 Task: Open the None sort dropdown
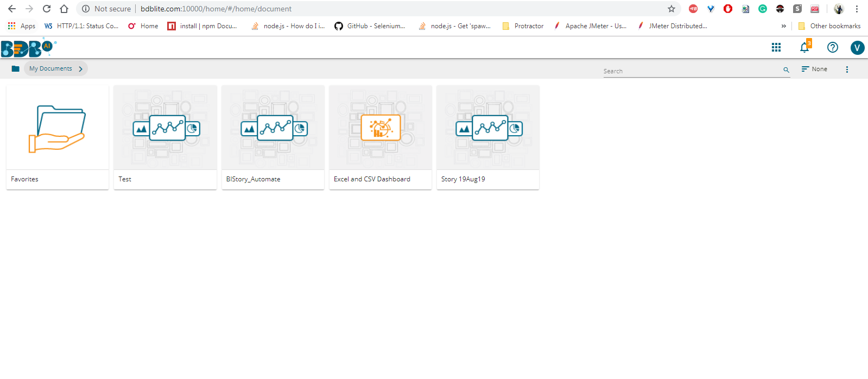814,70
